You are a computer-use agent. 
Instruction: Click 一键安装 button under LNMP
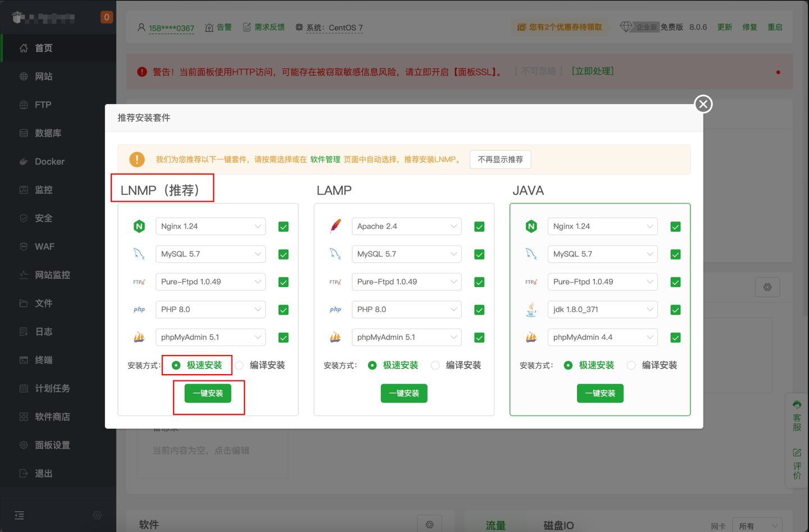point(208,393)
